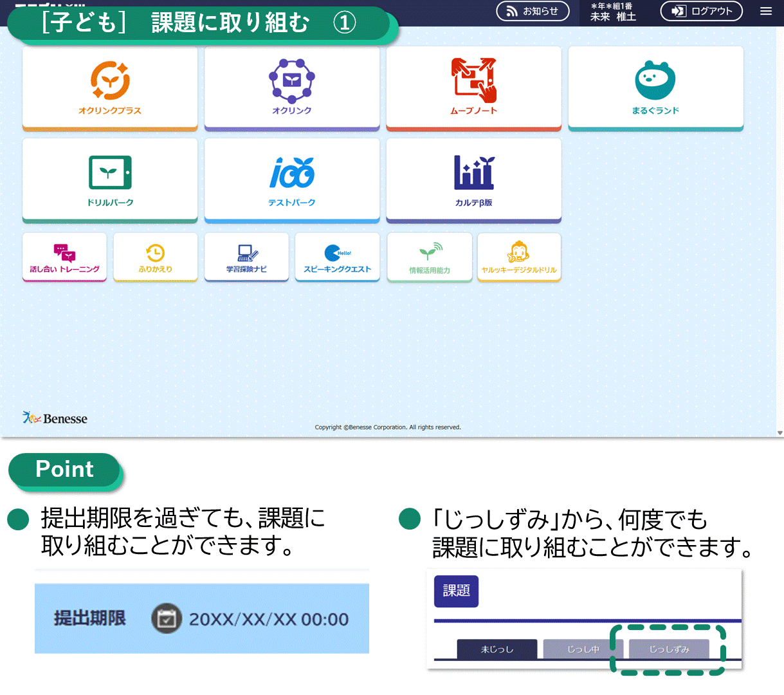Open the 情報活用能力 tile

point(430,257)
